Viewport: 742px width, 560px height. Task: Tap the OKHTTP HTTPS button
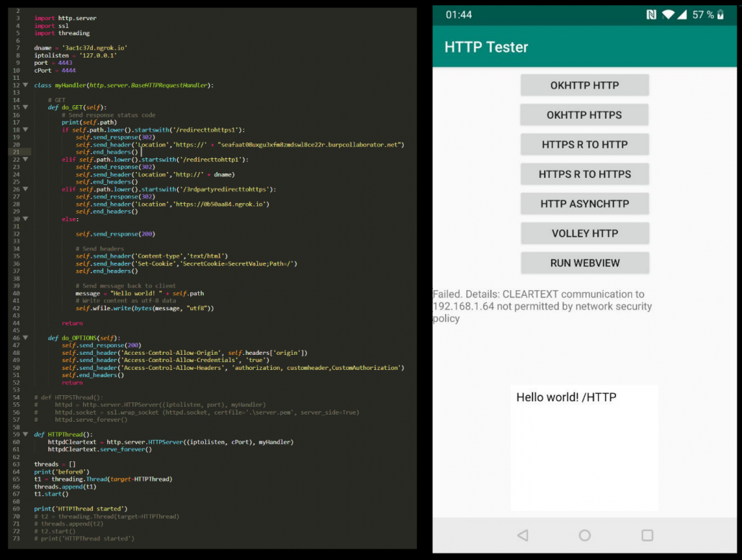pos(584,115)
